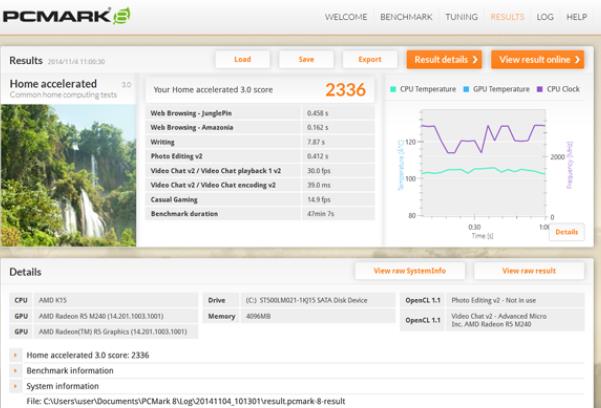The image size is (601, 408).
Task: Click arrow icon beside System information
Action: click(x=16, y=386)
